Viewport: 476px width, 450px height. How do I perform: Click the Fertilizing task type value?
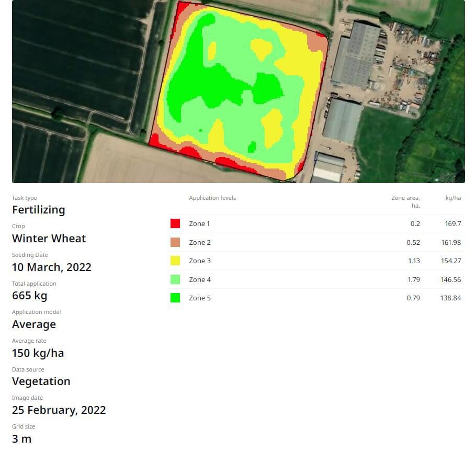[x=39, y=210]
